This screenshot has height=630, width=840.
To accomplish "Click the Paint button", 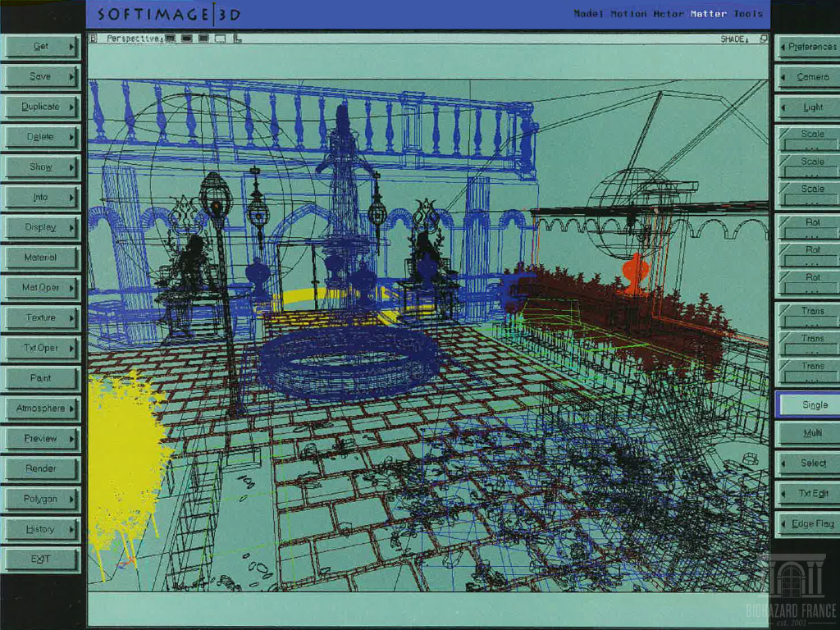I will coord(41,378).
